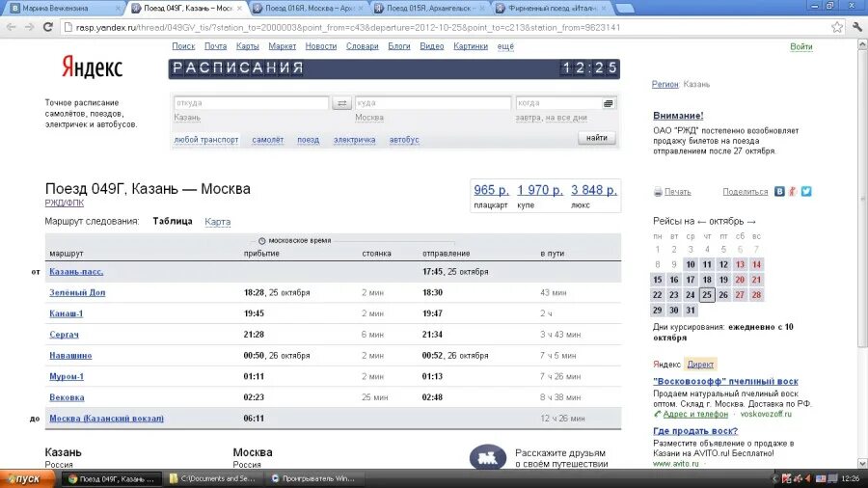This screenshot has width=868, height=488.
Task: Open Муром-1 station link
Action: tap(67, 377)
